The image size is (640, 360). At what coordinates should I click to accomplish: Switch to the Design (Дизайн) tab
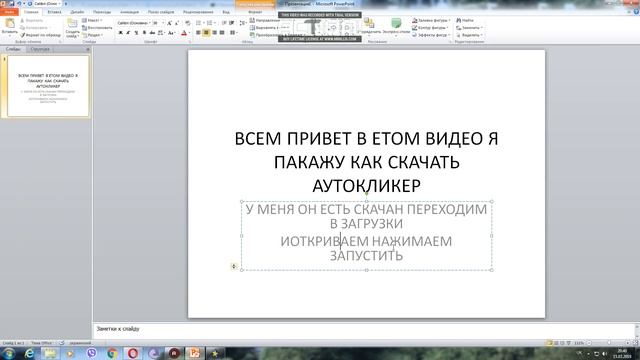tap(77, 12)
